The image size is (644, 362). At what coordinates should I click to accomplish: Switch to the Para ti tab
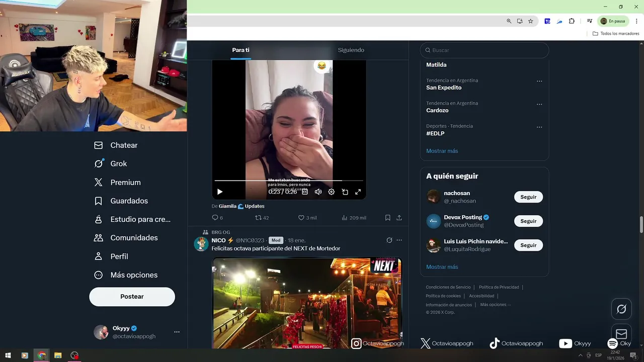click(x=240, y=50)
